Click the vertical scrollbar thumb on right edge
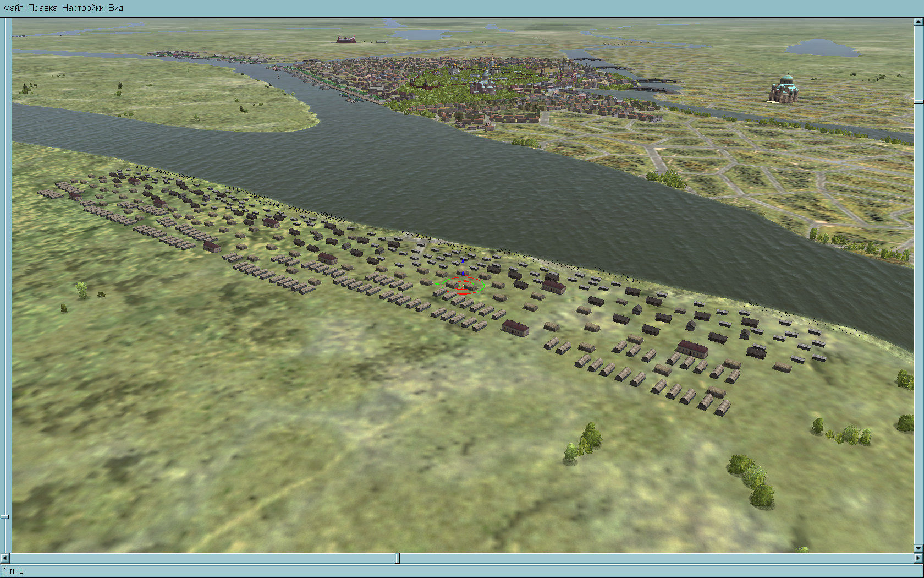924x578 pixels. pos(918,102)
